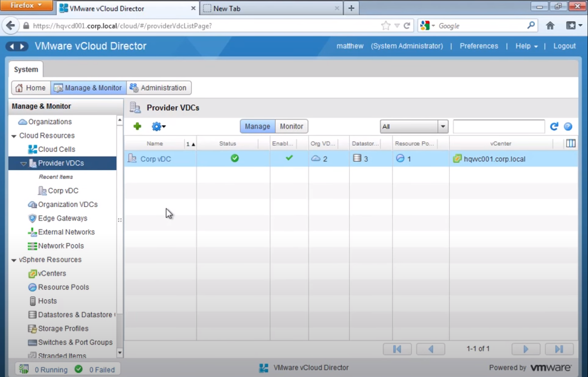Select Cloud Cells in the tree
The height and width of the screenshot is (377, 588).
[56, 149]
